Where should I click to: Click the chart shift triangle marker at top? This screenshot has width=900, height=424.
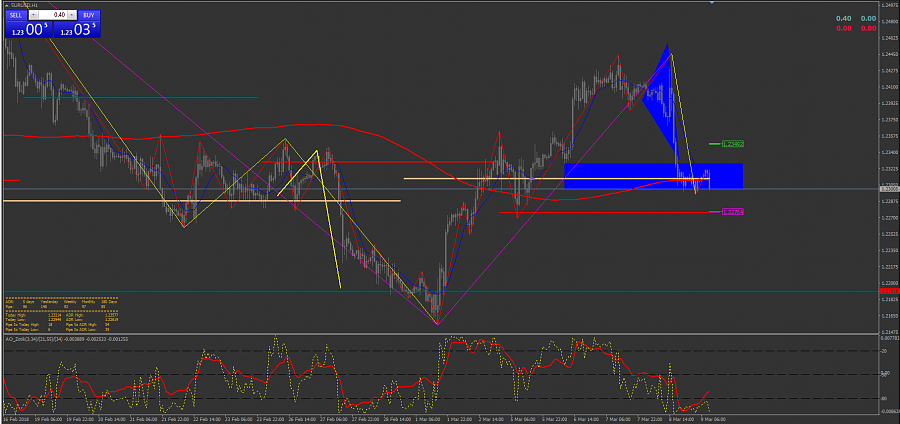[x=711, y=4]
